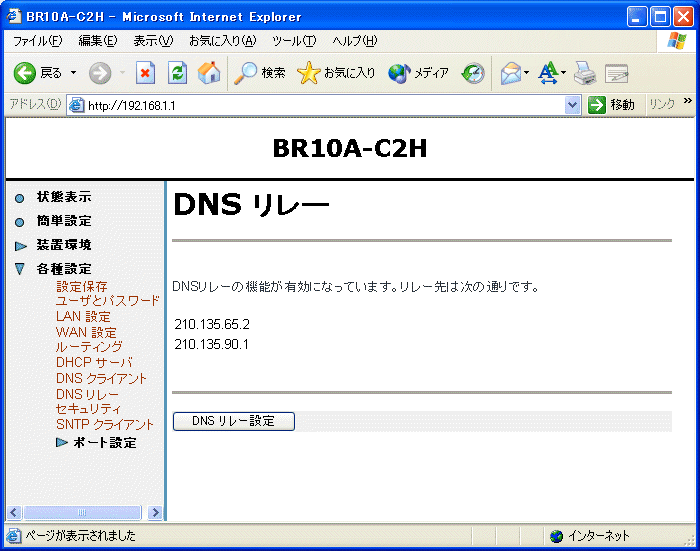Open the 検索 search magnifier
This screenshot has width=700, height=551.
click(245, 73)
